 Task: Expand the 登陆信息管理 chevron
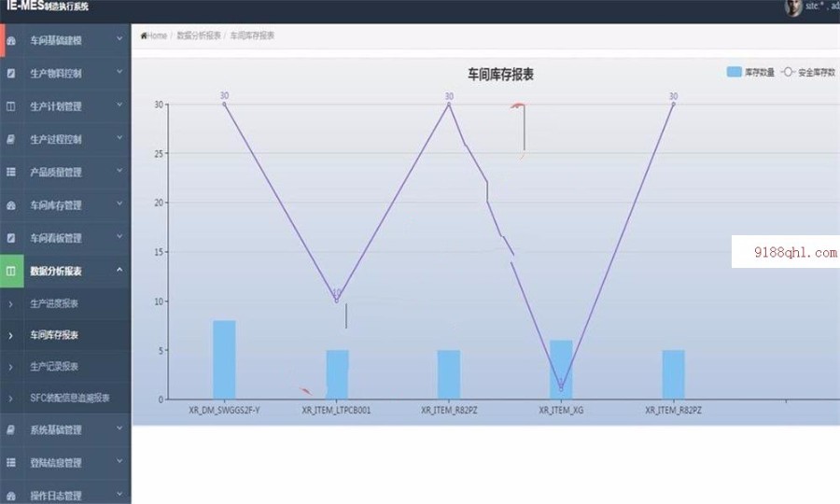[x=119, y=461]
